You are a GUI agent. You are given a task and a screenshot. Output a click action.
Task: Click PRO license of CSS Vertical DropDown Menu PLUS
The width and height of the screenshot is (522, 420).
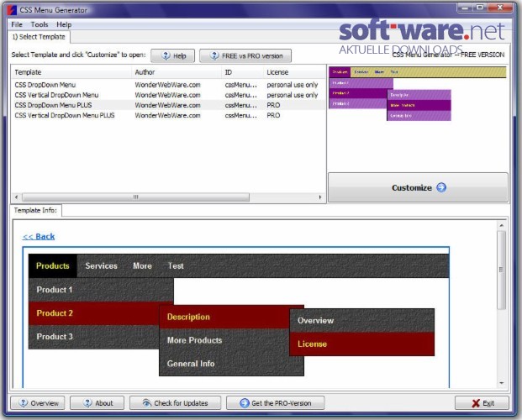(x=273, y=115)
